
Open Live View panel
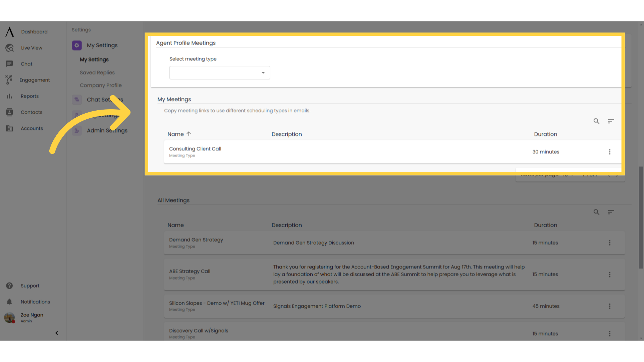click(x=31, y=48)
